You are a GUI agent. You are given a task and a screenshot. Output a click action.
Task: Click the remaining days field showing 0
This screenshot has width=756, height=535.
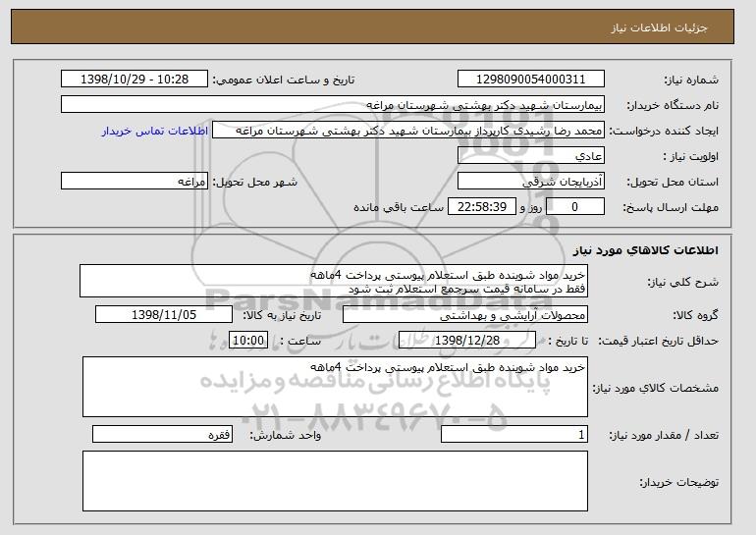click(574, 207)
